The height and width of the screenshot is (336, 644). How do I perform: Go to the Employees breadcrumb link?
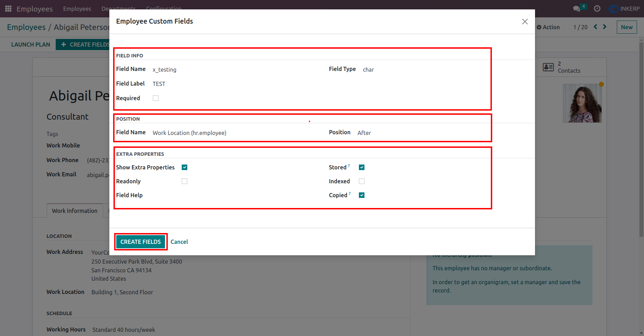click(26, 27)
